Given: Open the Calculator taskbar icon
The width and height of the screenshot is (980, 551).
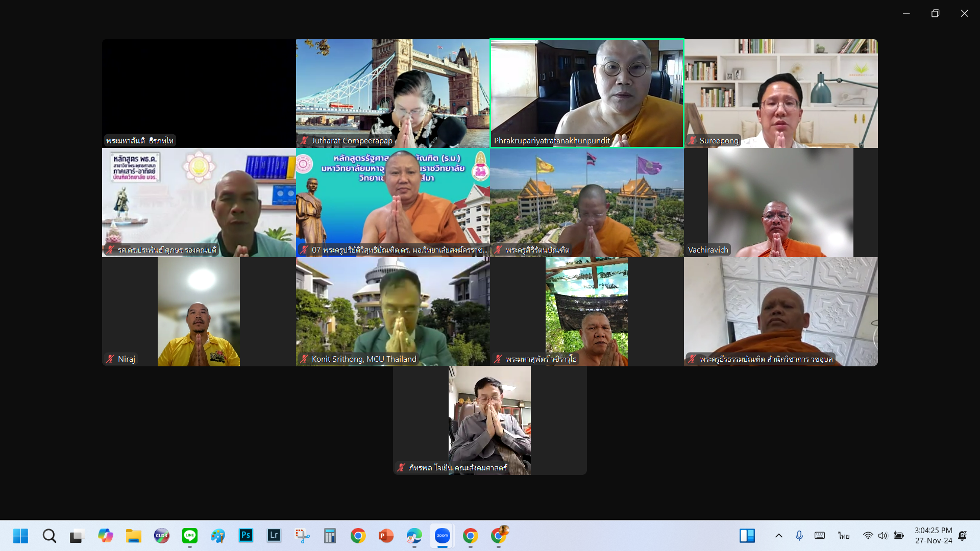Looking at the screenshot, I should [330, 536].
